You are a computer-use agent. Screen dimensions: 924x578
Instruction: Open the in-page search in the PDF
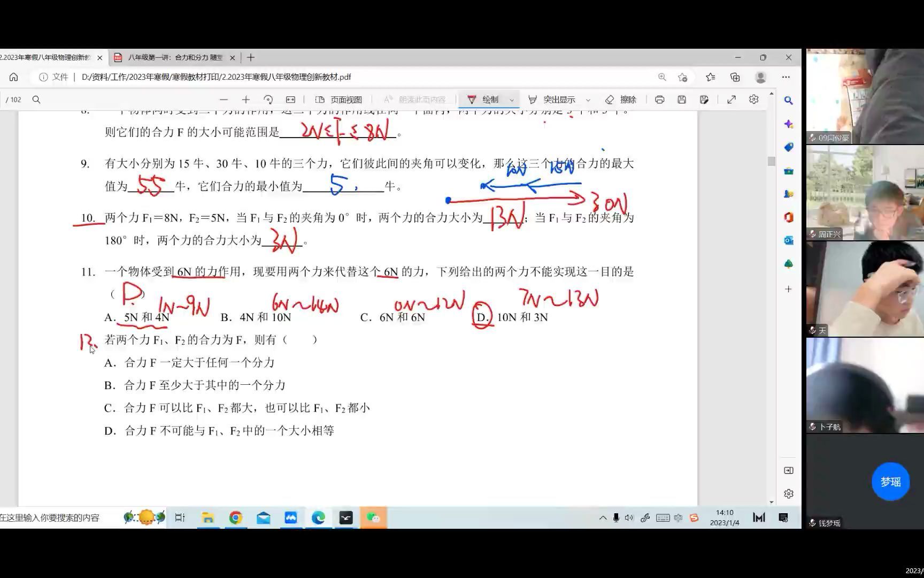(36, 99)
